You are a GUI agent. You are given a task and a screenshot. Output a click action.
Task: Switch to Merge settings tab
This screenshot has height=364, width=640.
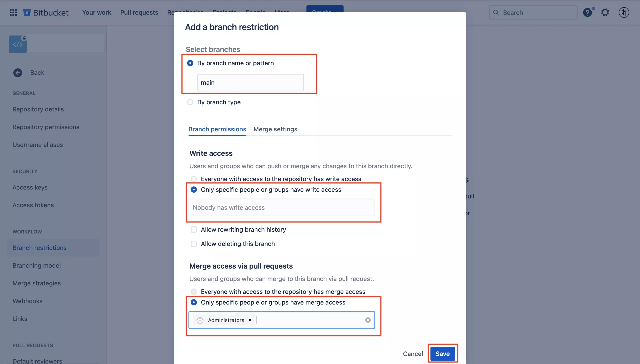pyautogui.click(x=275, y=129)
